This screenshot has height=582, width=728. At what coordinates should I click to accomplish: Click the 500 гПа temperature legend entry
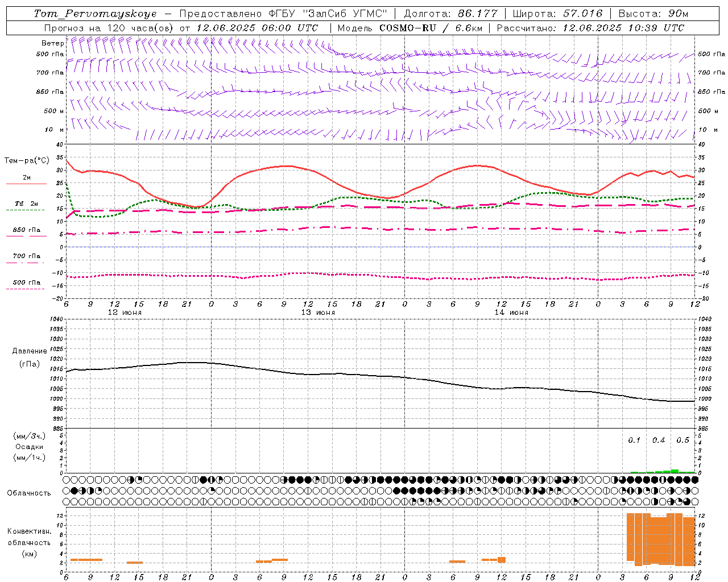click(27, 282)
